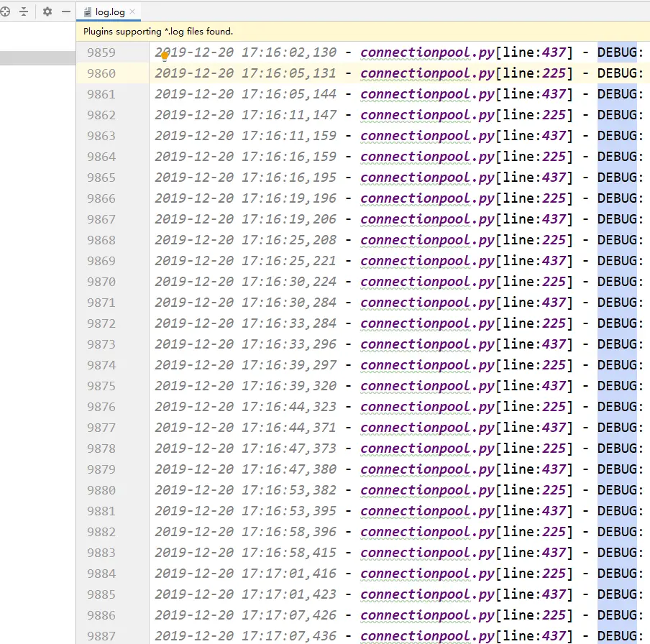
Task: Click line number 9880 in gutter
Action: pos(101,490)
